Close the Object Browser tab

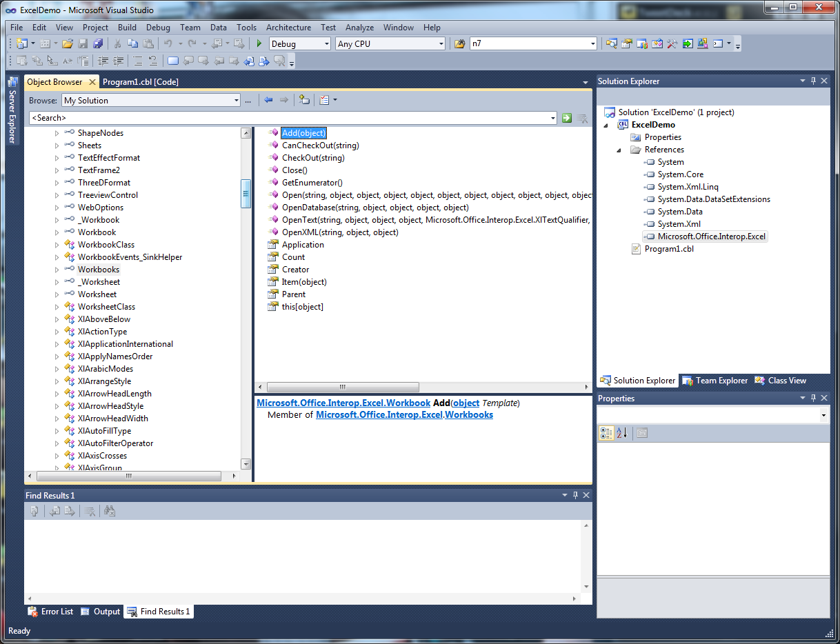92,82
